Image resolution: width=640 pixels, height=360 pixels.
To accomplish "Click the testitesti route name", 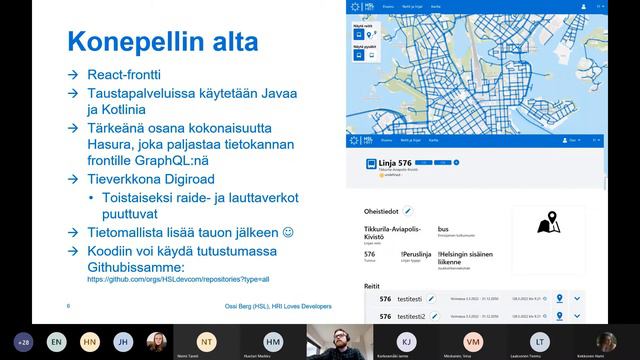I will coord(410,299).
